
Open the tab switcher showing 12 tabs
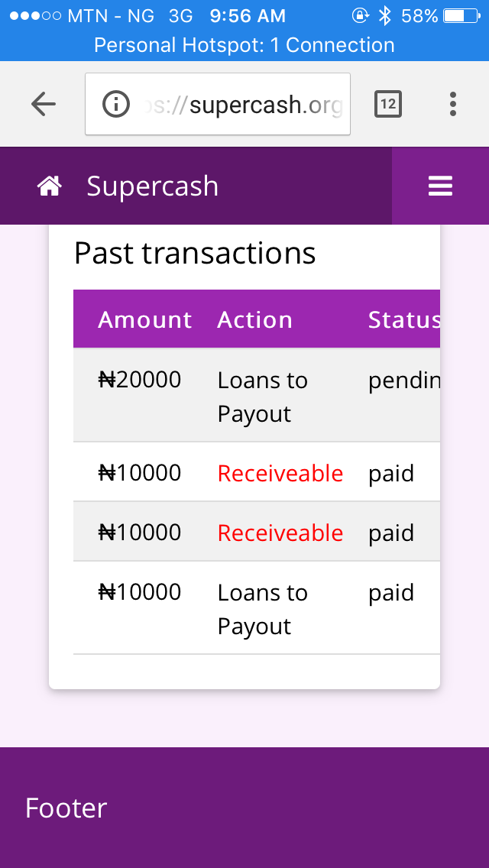(x=388, y=103)
